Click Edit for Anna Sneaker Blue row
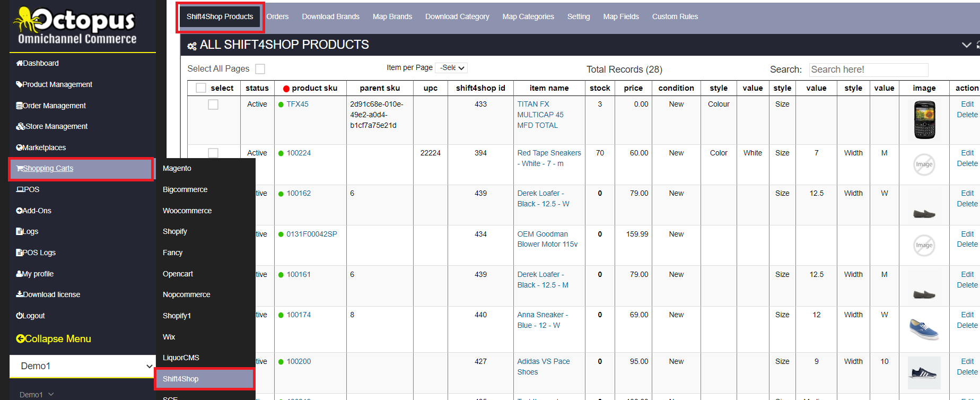 coord(967,315)
